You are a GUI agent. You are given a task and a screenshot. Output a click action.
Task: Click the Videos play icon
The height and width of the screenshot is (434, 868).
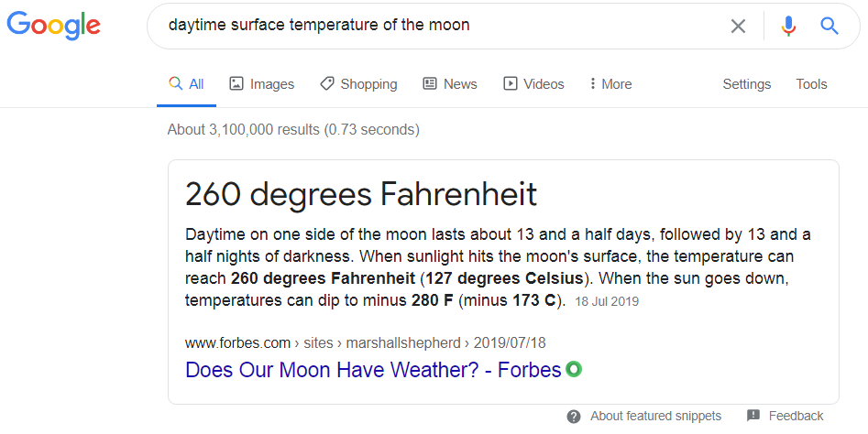pyautogui.click(x=511, y=83)
